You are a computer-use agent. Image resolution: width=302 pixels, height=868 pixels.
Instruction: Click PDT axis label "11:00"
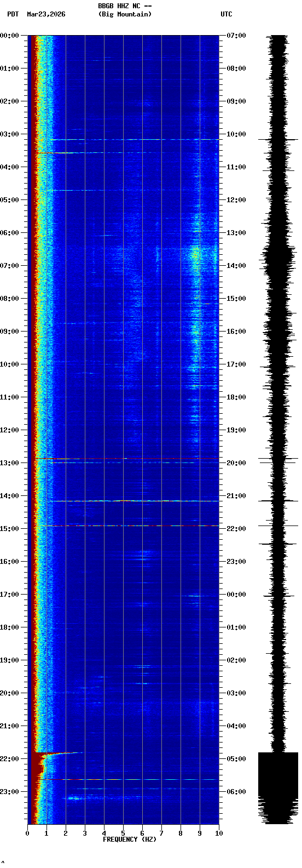pos(9,397)
